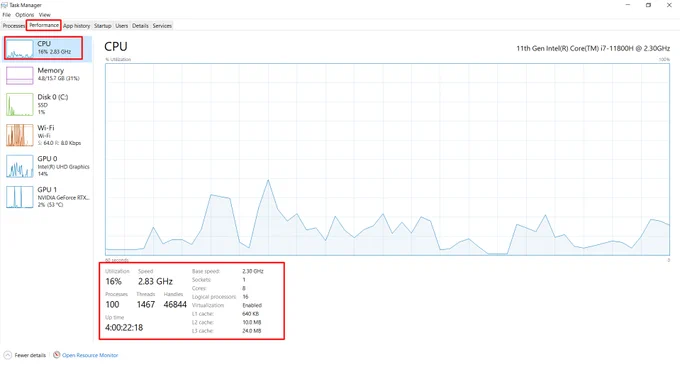Click the 16% utilization value

pyautogui.click(x=113, y=281)
